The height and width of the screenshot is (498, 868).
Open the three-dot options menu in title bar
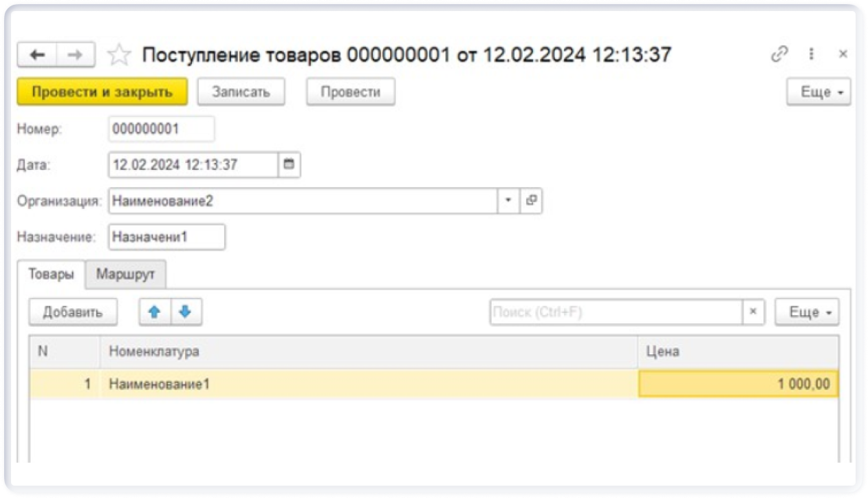[812, 54]
